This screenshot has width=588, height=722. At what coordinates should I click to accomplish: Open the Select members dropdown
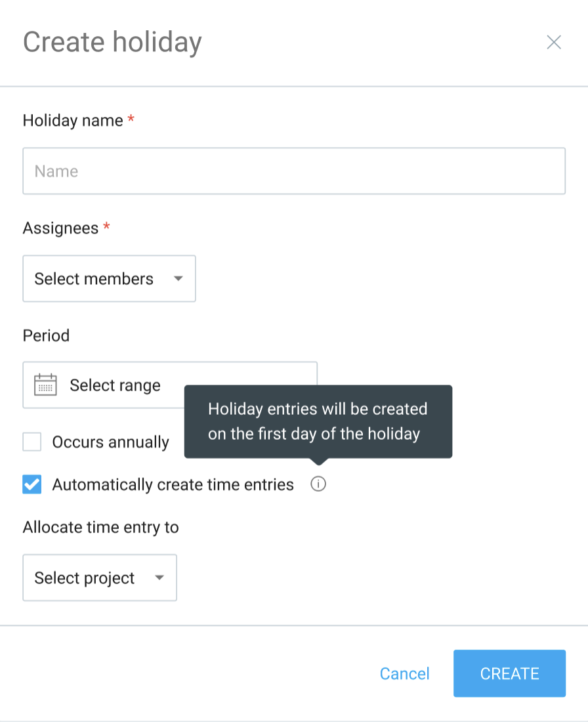[x=109, y=278]
